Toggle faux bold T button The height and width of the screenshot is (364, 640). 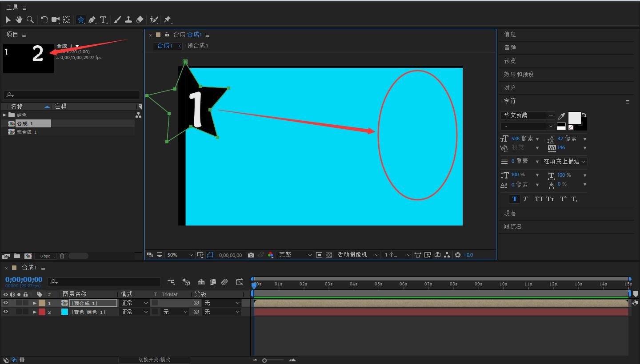point(515,199)
